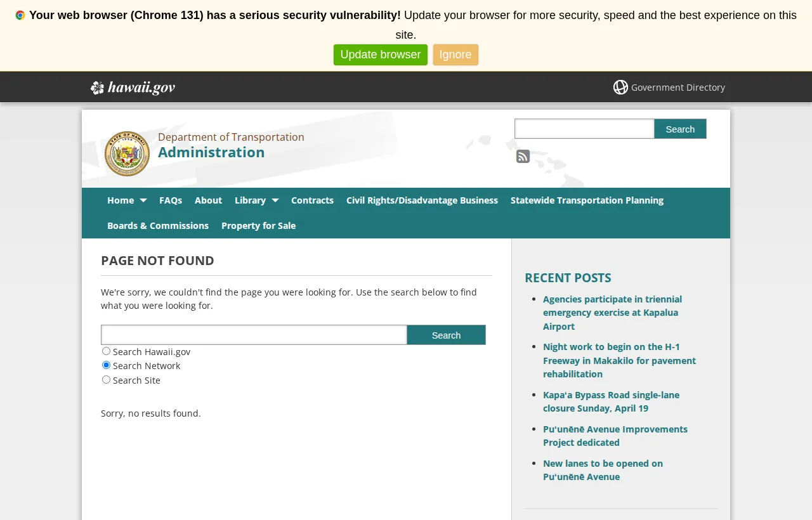Select the Search Hawaii.gov radio button
The height and width of the screenshot is (520, 812).
tap(105, 350)
